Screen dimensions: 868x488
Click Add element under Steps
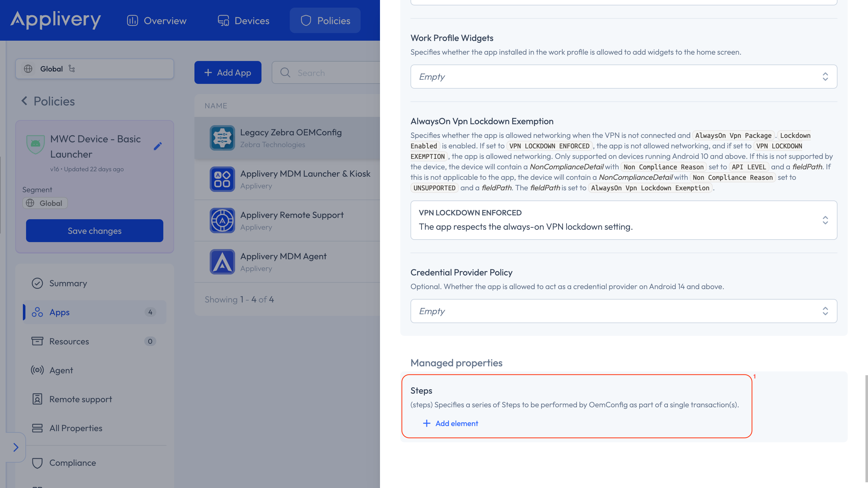click(451, 423)
